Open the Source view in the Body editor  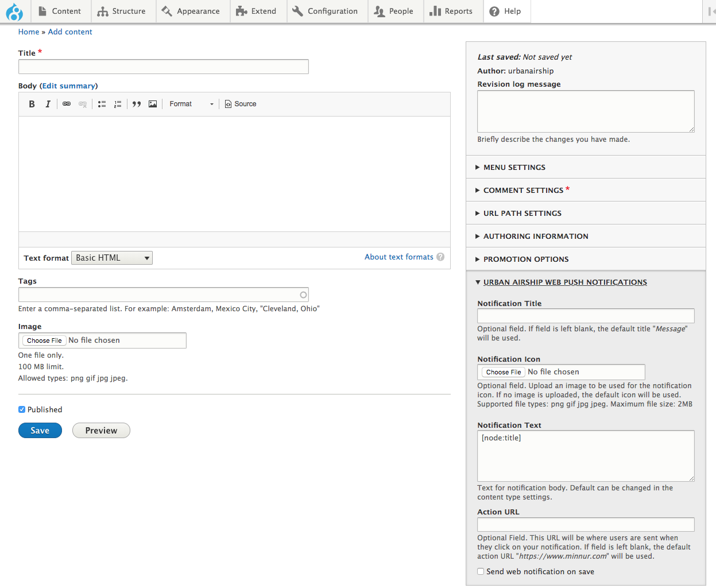coord(240,104)
